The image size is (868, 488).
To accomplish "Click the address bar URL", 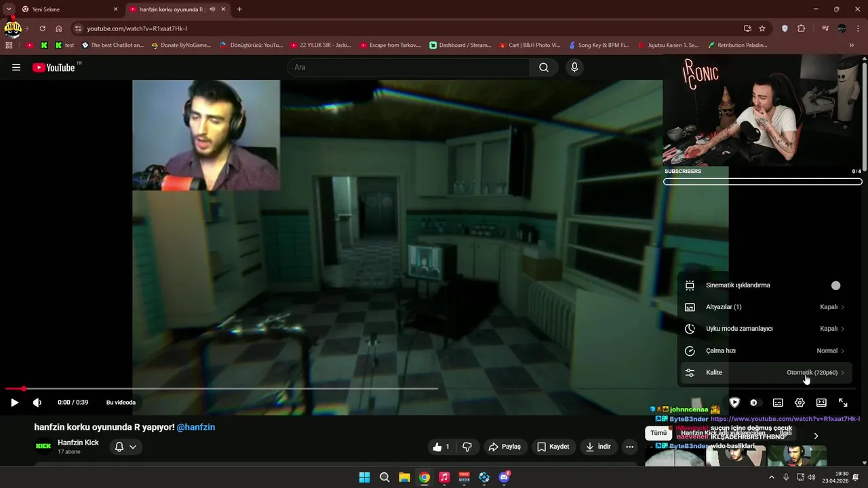I will click(137, 28).
